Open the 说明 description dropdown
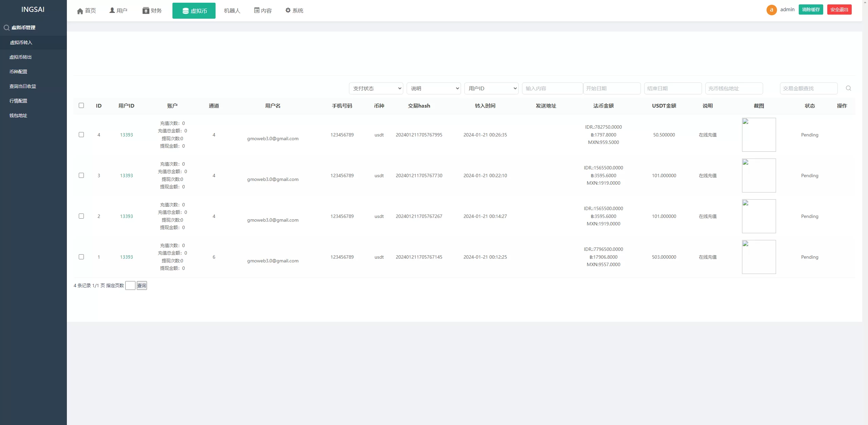Image resolution: width=868 pixels, height=425 pixels. coord(433,88)
